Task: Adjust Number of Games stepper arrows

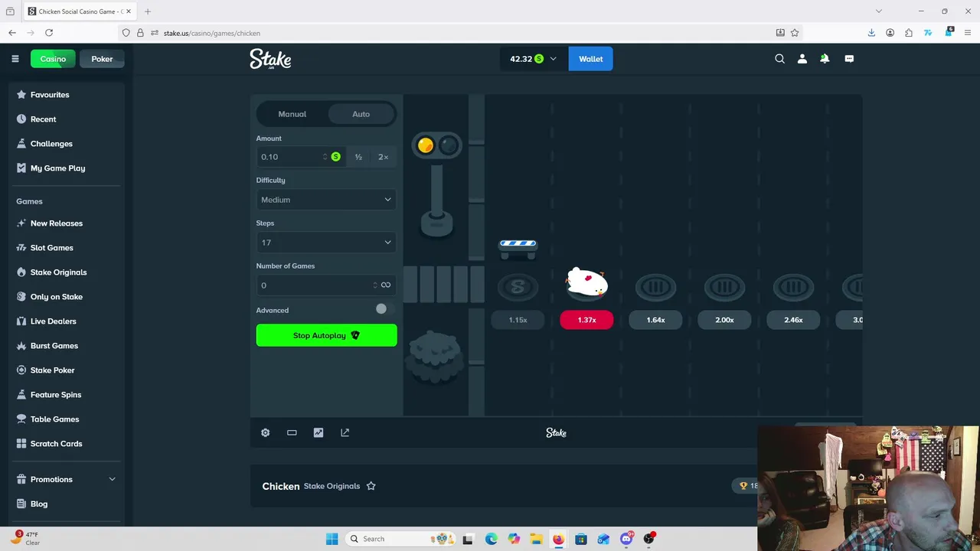Action: (375, 285)
